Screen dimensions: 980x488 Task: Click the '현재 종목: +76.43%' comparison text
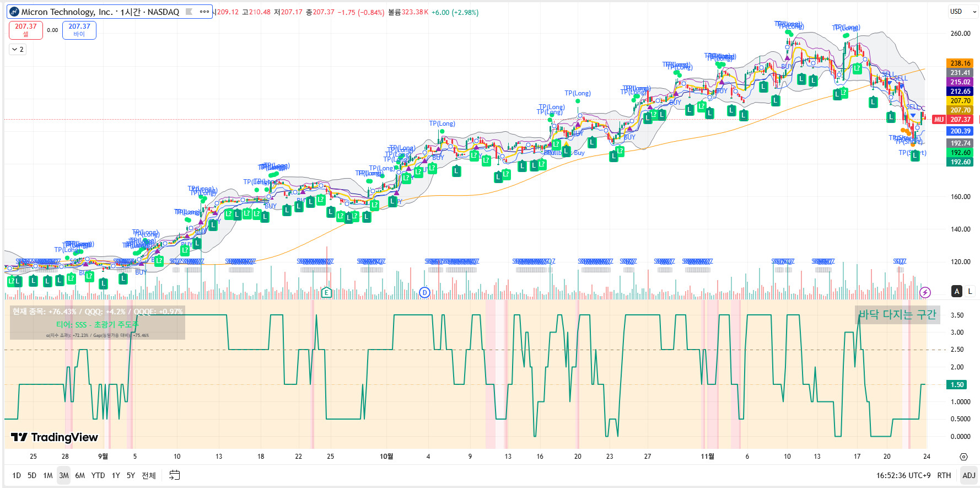98,312
